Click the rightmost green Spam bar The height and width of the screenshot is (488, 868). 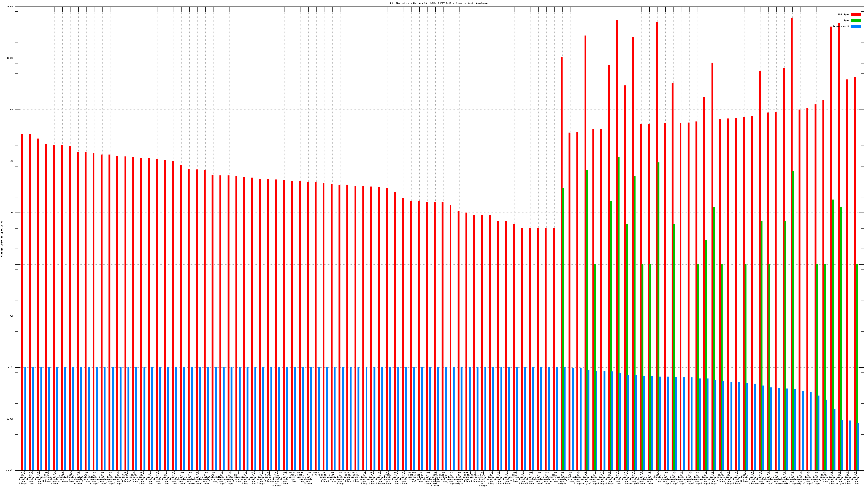[857, 337]
